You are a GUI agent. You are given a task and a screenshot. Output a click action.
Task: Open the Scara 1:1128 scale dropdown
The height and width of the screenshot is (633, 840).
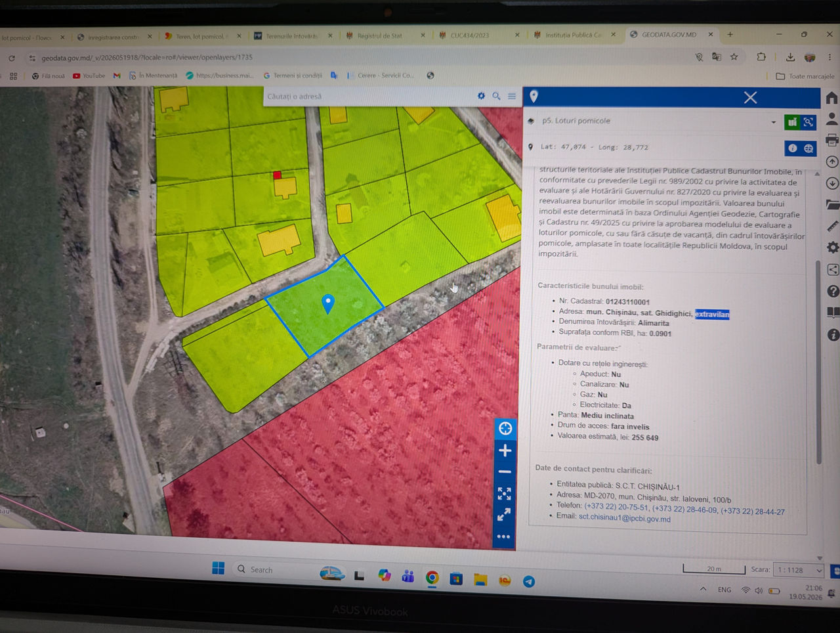pyautogui.click(x=798, y=570)
